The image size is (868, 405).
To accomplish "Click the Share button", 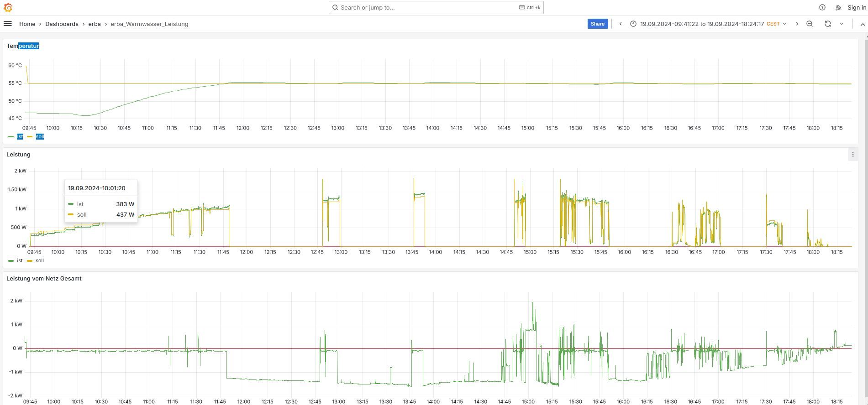I will (597, 24).
